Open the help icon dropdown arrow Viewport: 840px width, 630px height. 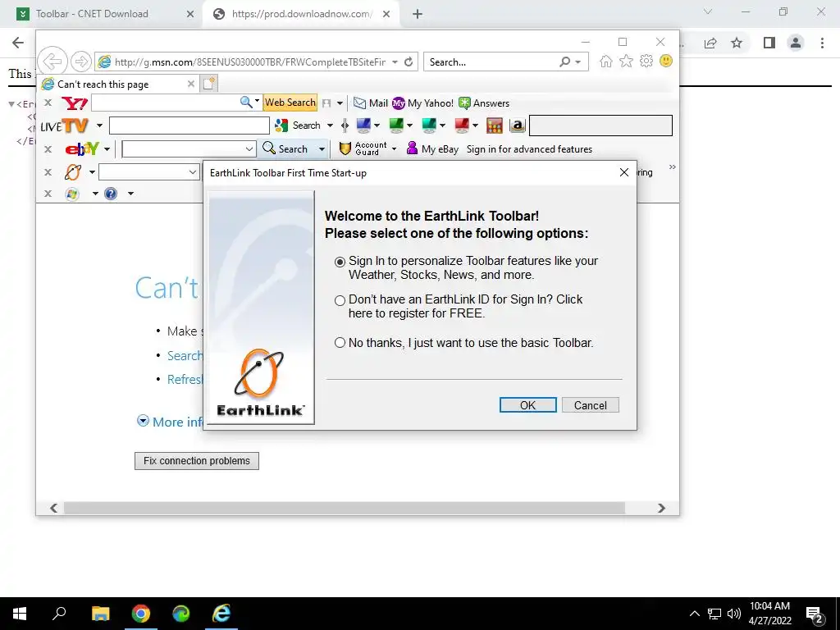coord(130,194)
